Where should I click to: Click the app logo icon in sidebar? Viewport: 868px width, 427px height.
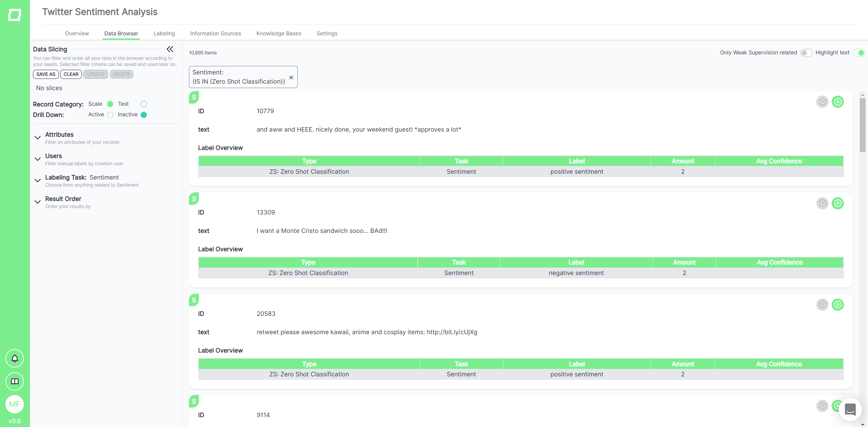tap(14, 15)
